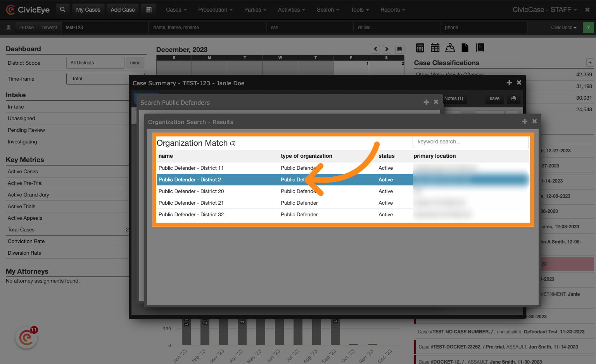Expand the CivicCase - STAFF user dropdown
This screenshot has width=596, height=364.
[x=544, y=10]
